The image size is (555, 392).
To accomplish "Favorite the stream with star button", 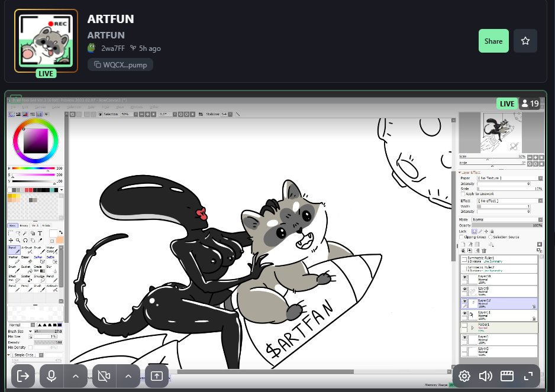I will click(x=525, y=41).
